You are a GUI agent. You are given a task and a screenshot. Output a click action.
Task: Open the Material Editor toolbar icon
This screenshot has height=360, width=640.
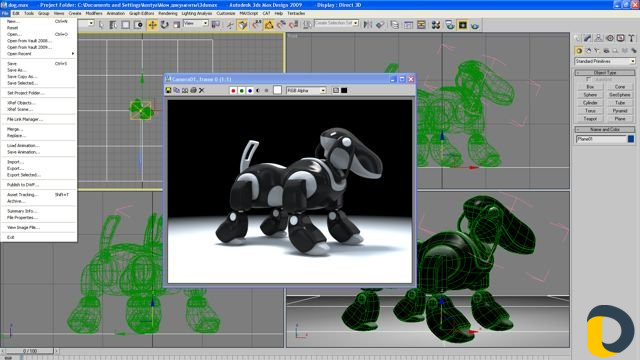tap(436, 25)
